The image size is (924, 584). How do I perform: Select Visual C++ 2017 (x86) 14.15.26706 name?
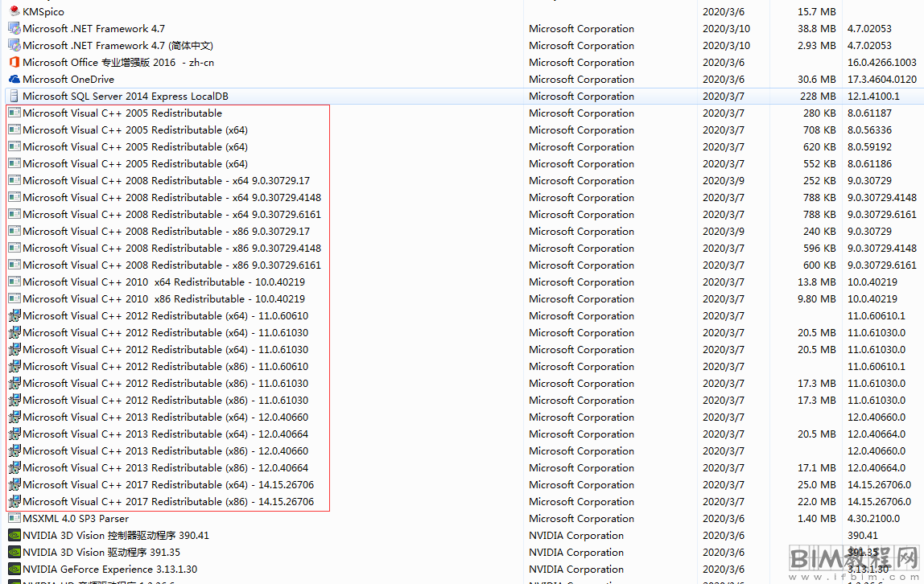click(168, 502)
